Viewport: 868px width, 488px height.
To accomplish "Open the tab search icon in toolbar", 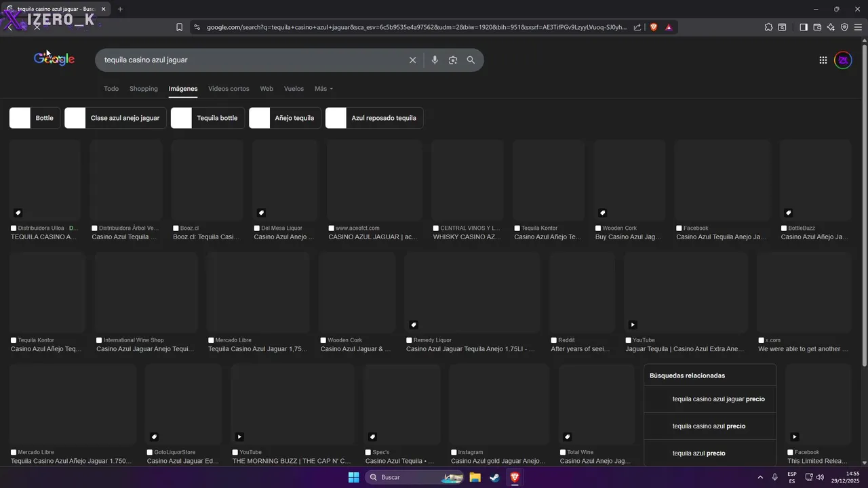I will tap(782, 27).
